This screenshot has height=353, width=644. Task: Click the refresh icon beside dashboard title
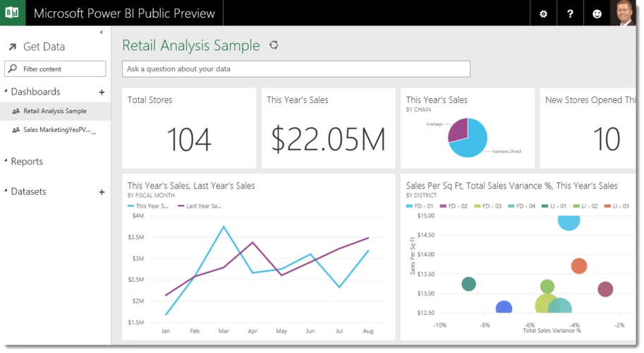(274, 46)
